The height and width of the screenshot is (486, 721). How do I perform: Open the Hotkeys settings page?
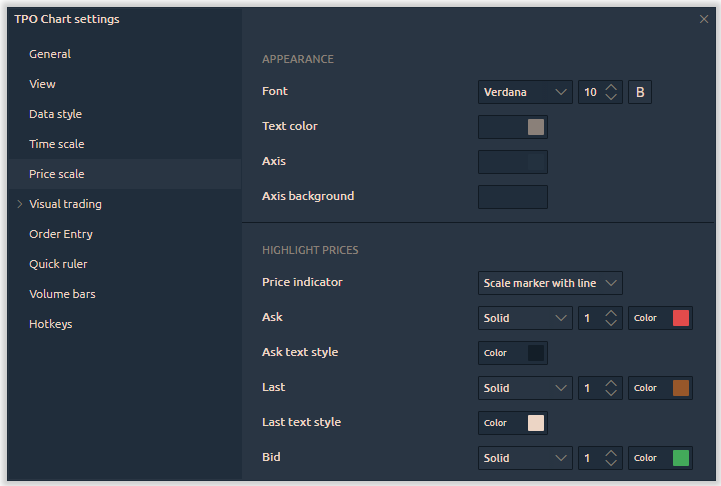tap(51, 324)
